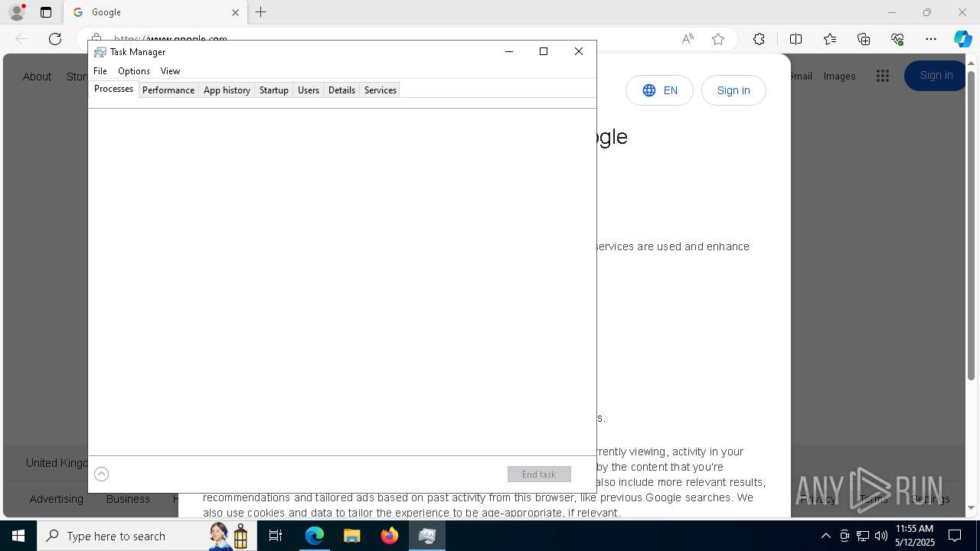Open the Copilot sidebar icon

click(962, 39)
